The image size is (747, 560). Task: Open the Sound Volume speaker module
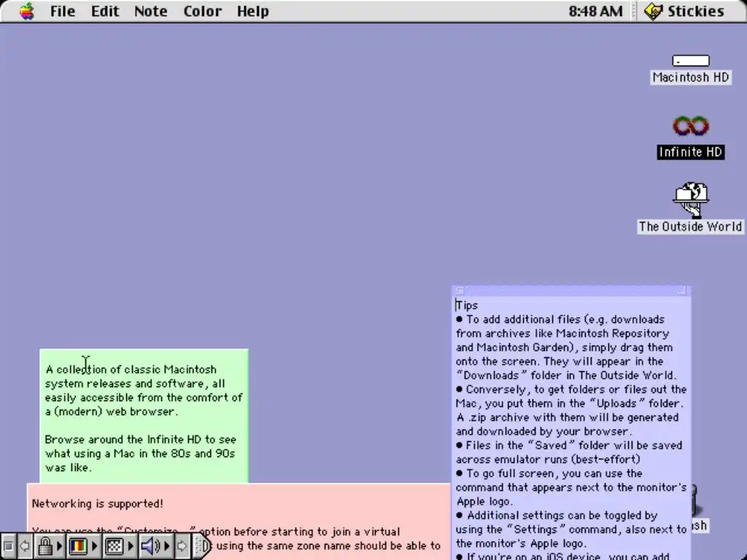[x=155, y=545]
